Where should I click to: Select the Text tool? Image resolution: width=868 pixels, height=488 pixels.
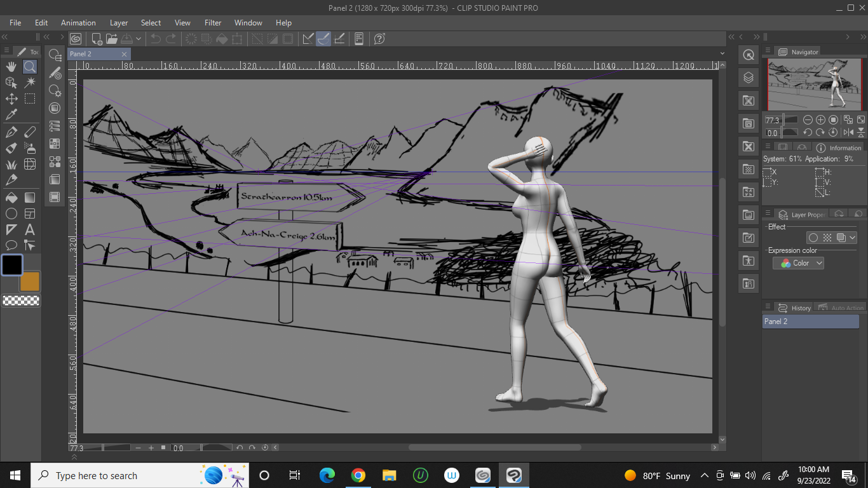point(30,230)
